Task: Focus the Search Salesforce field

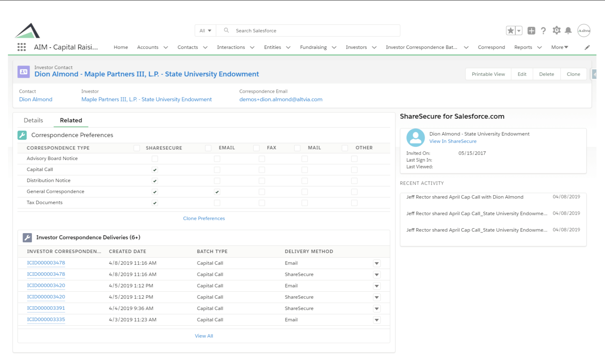Action: 308,31
